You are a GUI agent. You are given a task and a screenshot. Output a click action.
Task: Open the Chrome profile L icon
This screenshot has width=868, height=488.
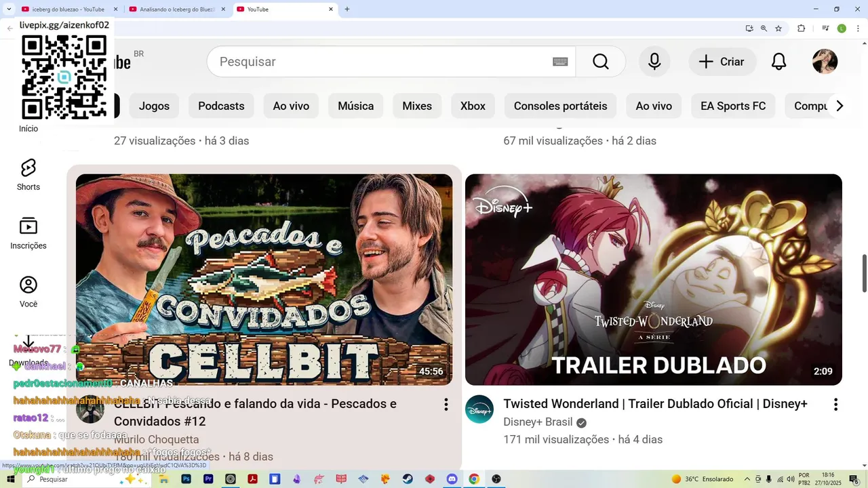(842, 28)
